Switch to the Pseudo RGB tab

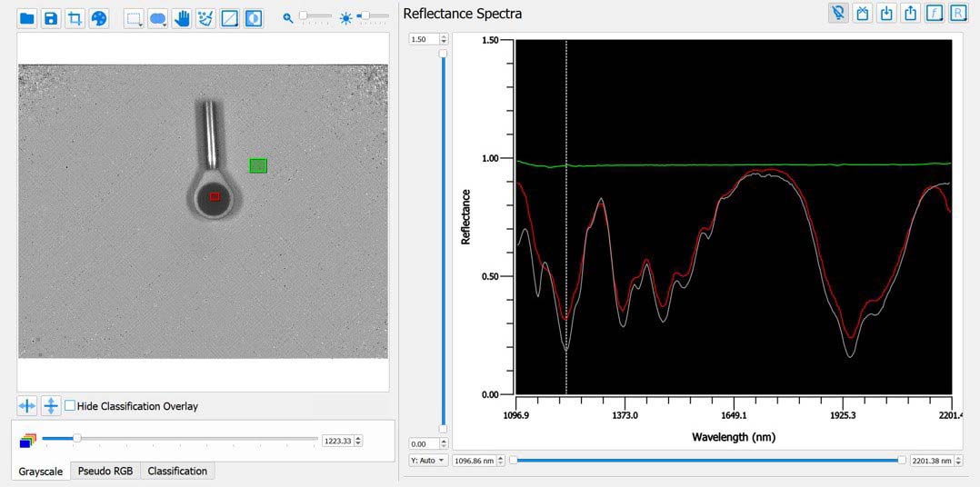pos(105,471)
